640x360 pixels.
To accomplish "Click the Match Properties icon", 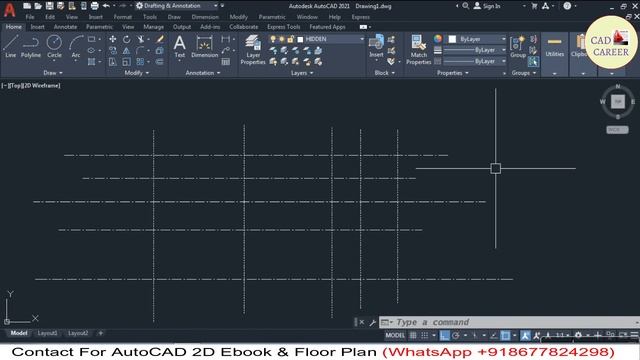I will [x=419, y=50].
